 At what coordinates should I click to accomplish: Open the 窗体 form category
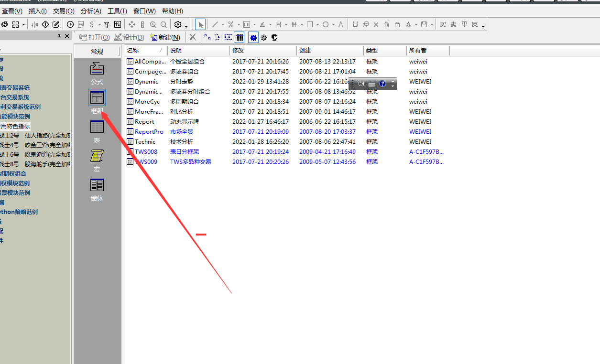pos(97,190)
